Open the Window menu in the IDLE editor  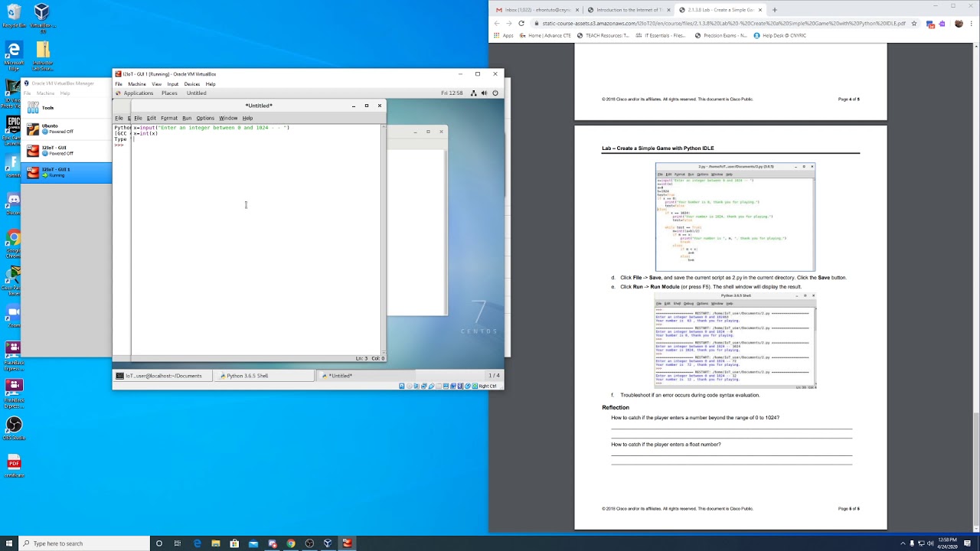[x=228, y=119]
